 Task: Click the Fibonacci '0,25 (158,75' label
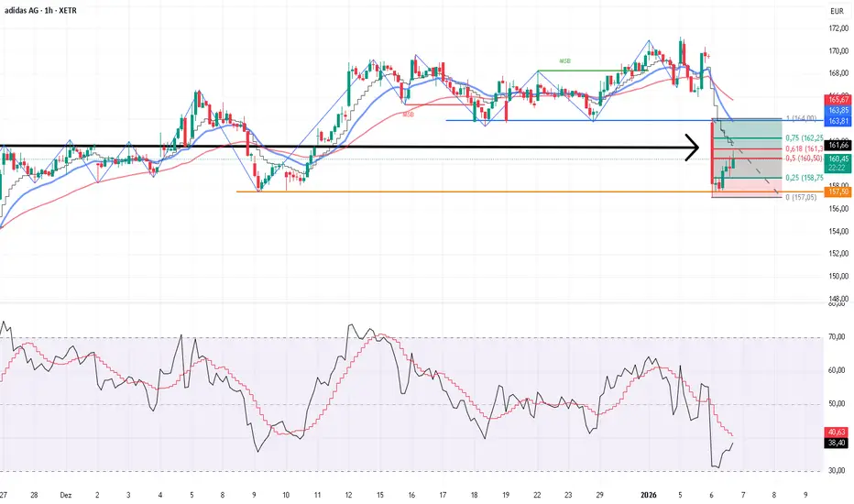[x=804, y=178]
